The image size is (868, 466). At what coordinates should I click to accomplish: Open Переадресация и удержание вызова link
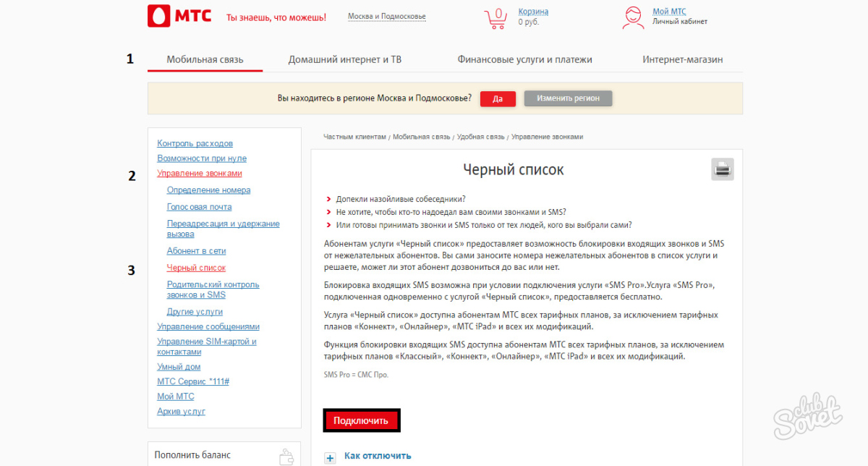tap(223, 229)
